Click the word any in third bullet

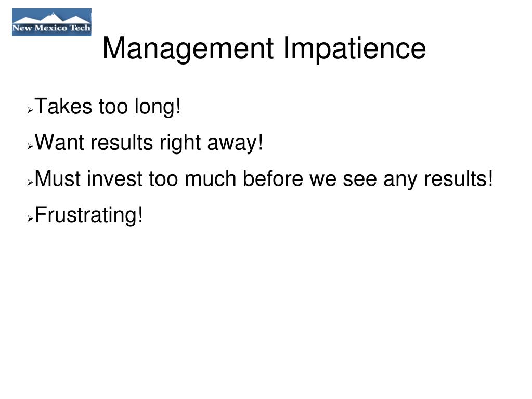click(400, 180)
